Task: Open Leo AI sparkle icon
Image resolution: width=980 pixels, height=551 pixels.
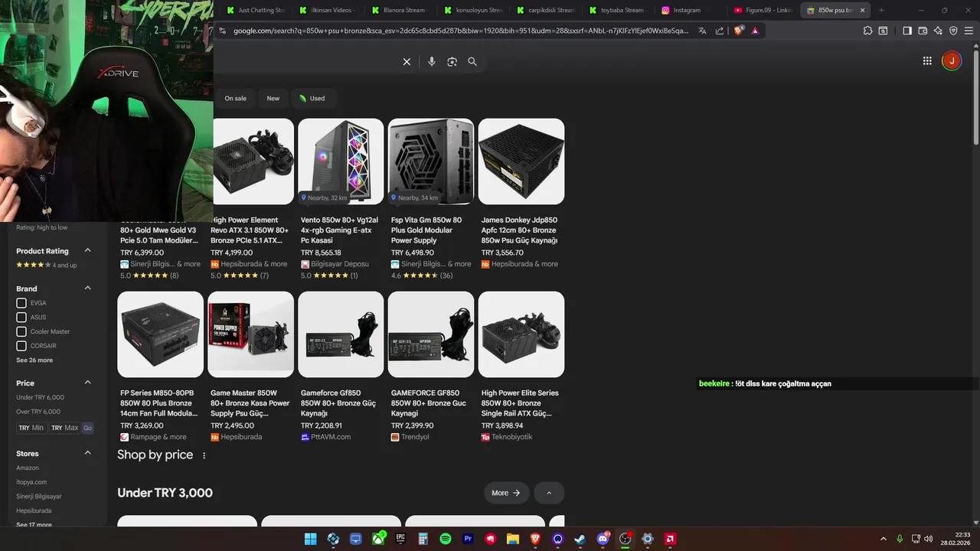Action: point(938,31)
